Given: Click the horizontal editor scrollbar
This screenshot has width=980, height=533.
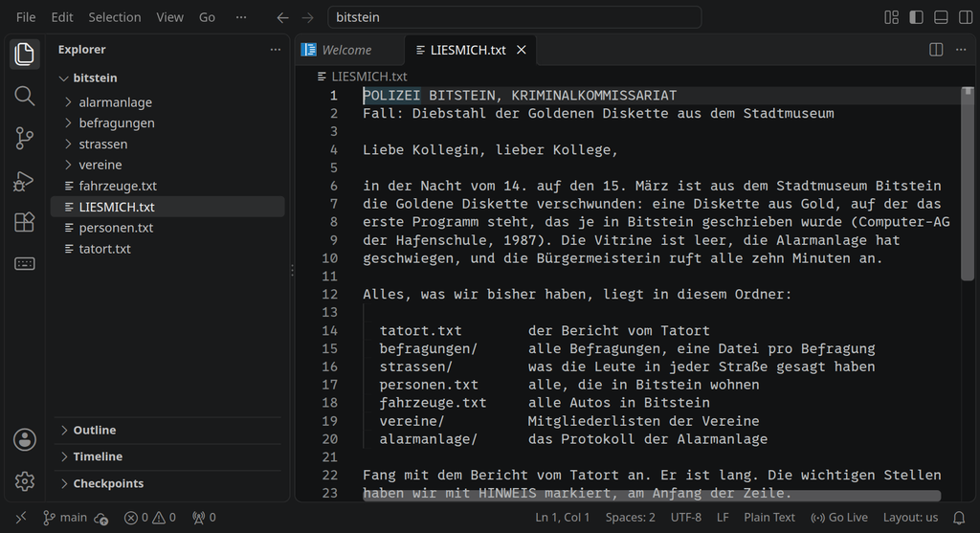Looking at the screenshot, I should [651, 496].
